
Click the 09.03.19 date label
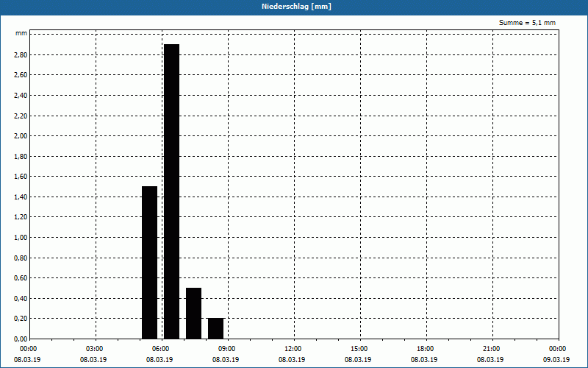click(556, 360)
